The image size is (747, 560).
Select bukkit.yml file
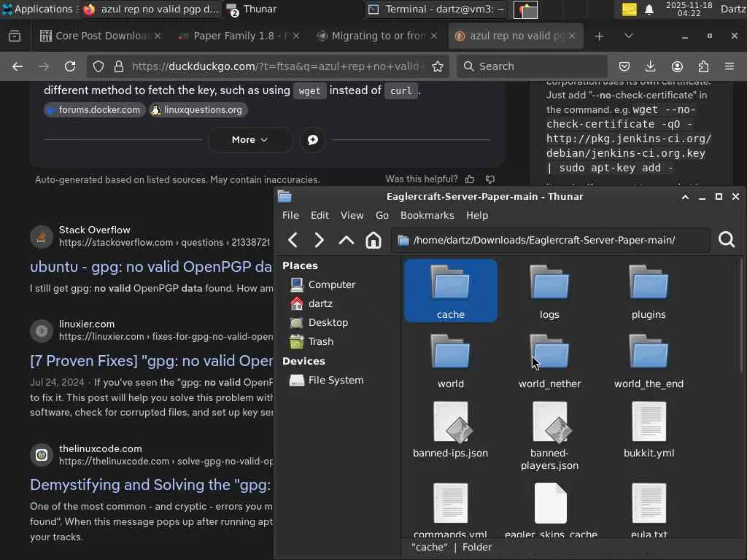(x=649, y=430)
